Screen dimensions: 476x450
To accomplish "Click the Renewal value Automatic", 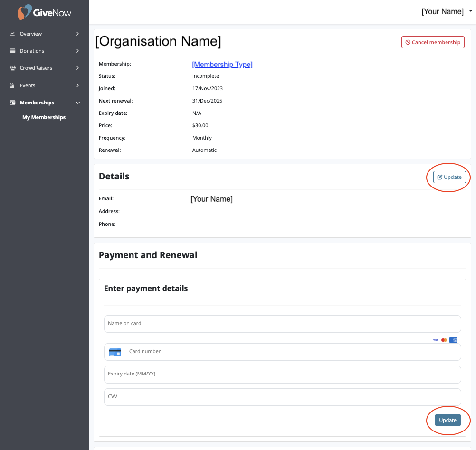I will [x=204, y=150].
